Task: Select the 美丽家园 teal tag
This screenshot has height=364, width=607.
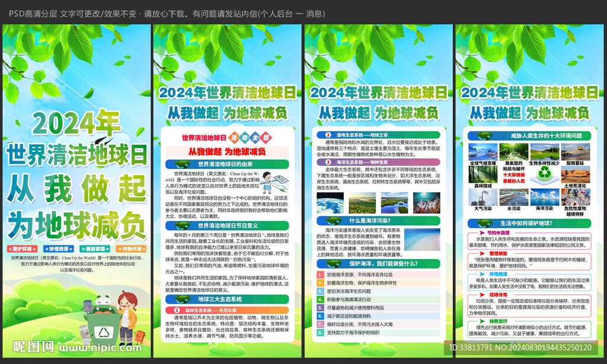Action: pos(95,249)
